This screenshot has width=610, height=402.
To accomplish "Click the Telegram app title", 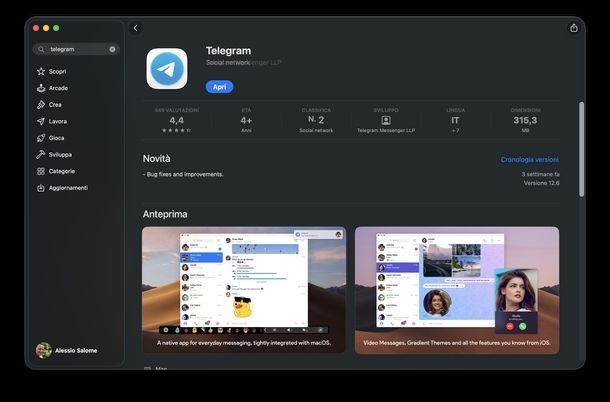I will (228, 51).
